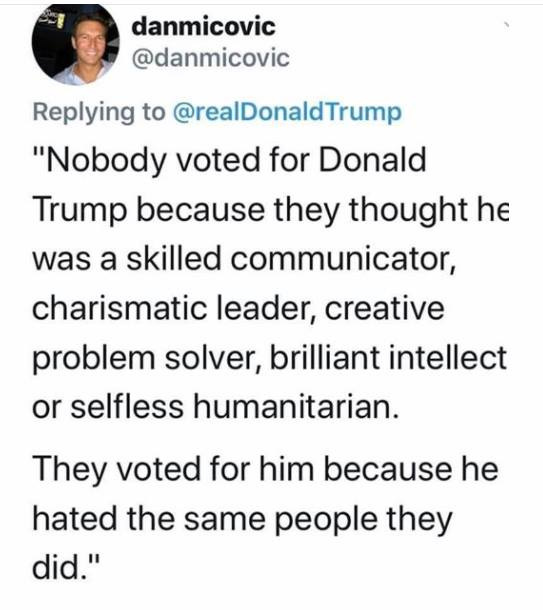This screenshot has height=610, width=543.
Task: Click the closing word "did."
Action: coord(66,568)
